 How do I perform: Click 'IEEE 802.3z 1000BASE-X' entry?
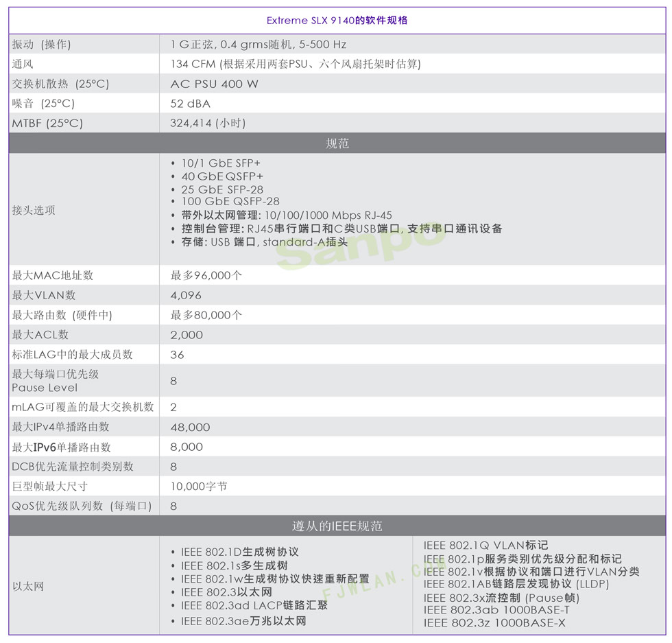click(494, 623)
